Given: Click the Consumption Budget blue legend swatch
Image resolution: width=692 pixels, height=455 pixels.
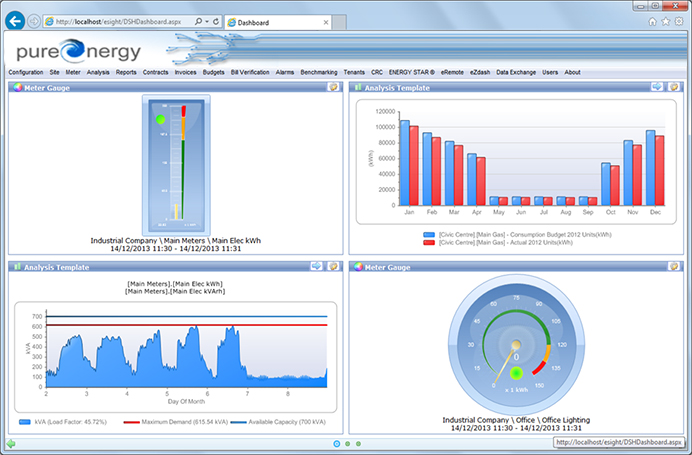Looking at the screenshot, I should click(429, 234).
